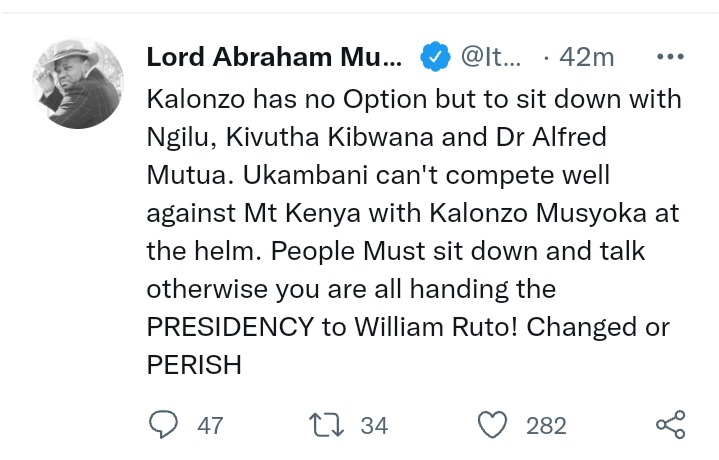The width and height of the screenshot is (719, 460).
Task: View the 282 likes count
Action: [546, 426]
